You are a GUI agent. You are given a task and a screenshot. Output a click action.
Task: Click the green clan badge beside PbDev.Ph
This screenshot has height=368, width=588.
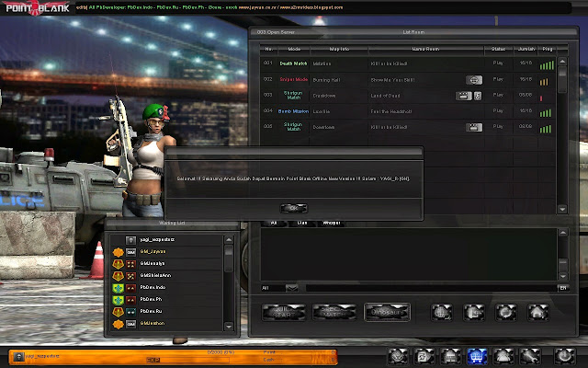119,300
